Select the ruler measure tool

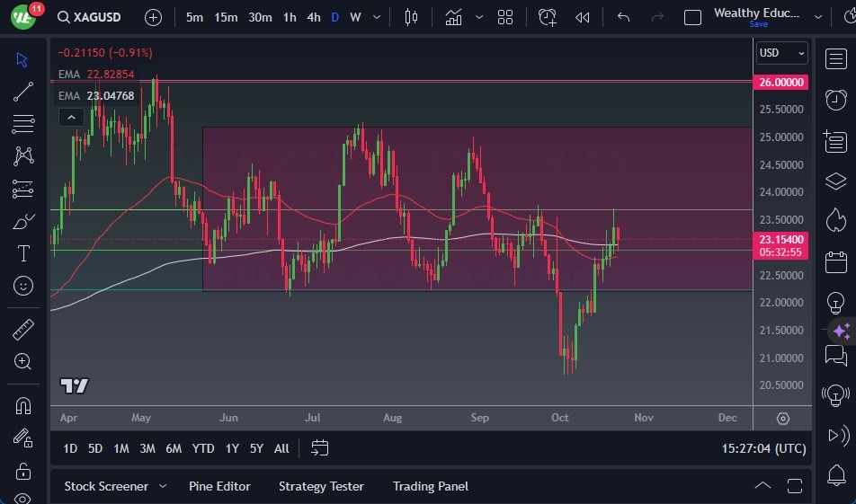tap(23, 330)
